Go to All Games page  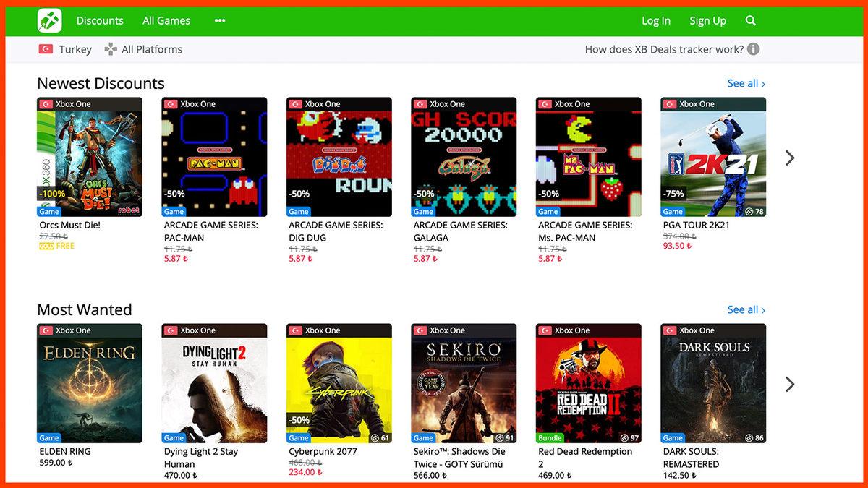(x=166, y=20)
